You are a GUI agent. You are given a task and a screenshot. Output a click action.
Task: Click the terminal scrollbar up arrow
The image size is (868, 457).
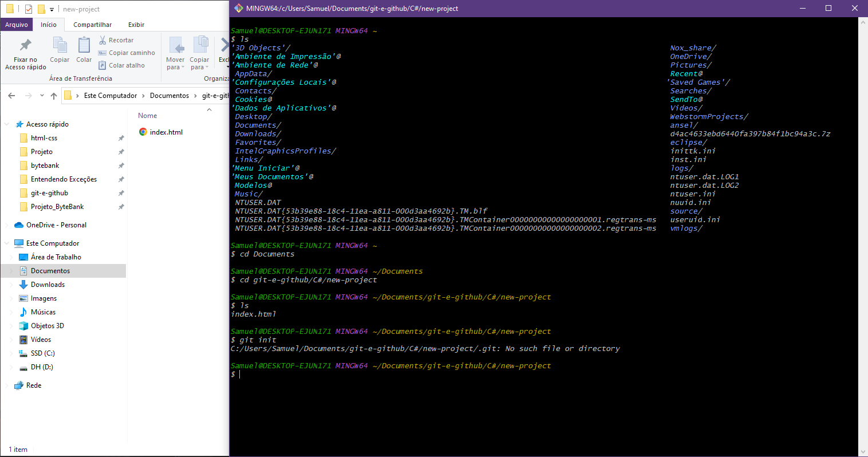[x=863, y=22]
